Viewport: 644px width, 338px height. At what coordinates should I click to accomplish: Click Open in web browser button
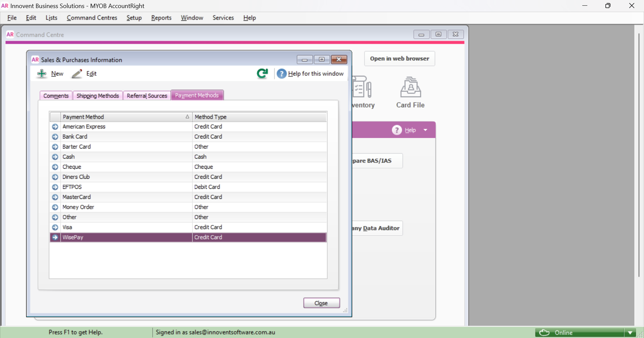399,58
